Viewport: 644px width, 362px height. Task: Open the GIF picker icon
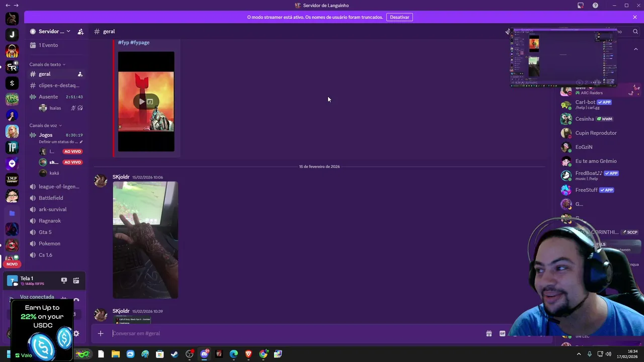coord(502,333)
